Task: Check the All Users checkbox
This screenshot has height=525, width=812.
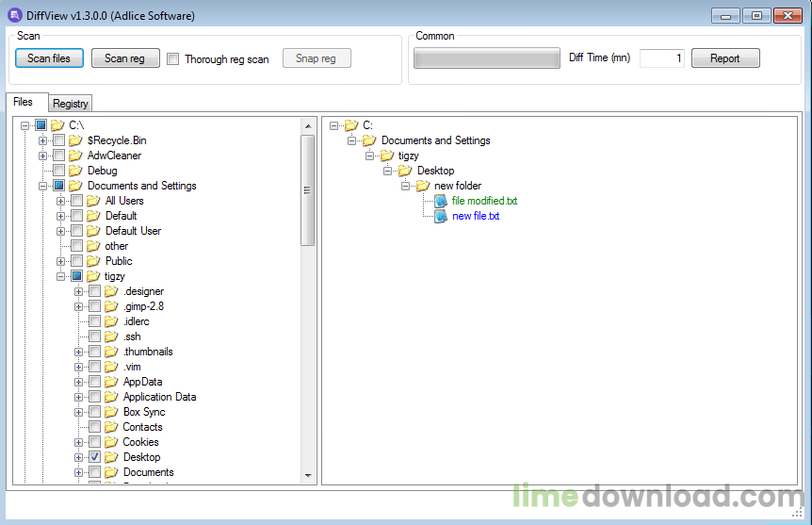Action: tap(76, 201)
